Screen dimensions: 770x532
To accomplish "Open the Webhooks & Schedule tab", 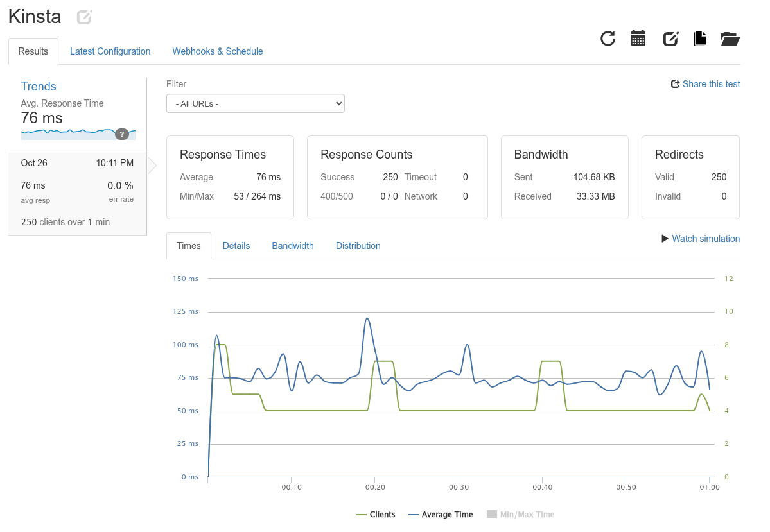I will (x=217, y=51).
